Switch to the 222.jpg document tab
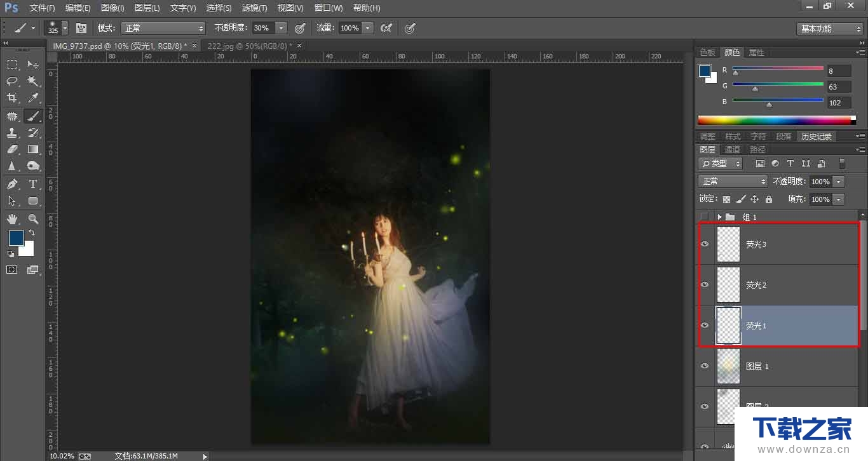This screenshot has height=461, width=868. (x=249, y=46)
